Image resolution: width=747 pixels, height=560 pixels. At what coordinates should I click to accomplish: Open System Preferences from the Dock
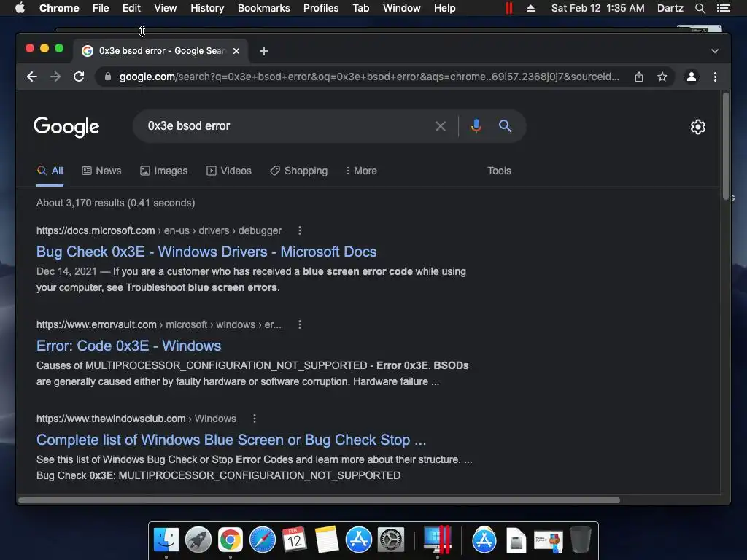[391, 540]
